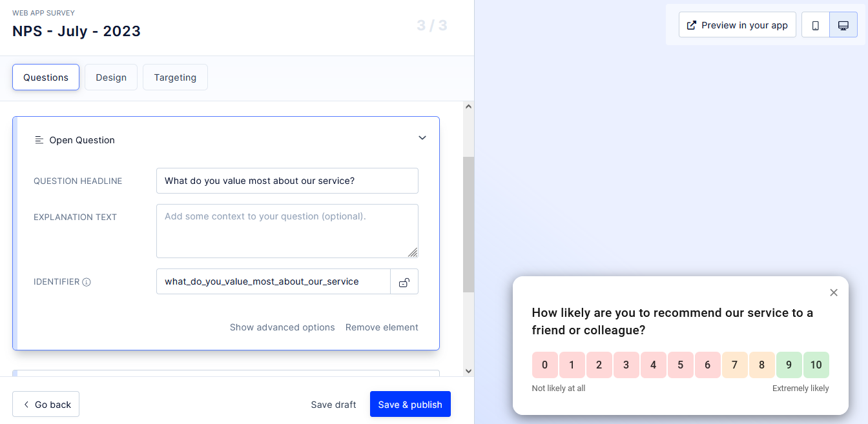Click Save & publish
Image resolution: width=868 pixels, height=424 pixels.
(410, 404)
